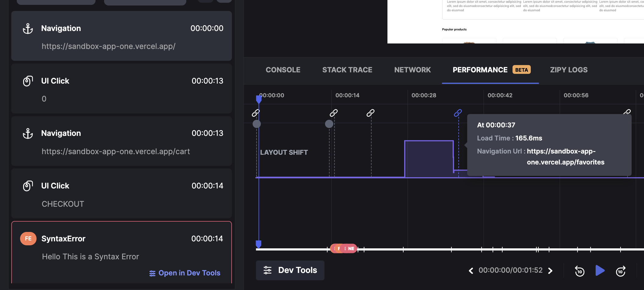Open the Dev Tools panel button

coord(290,270)
